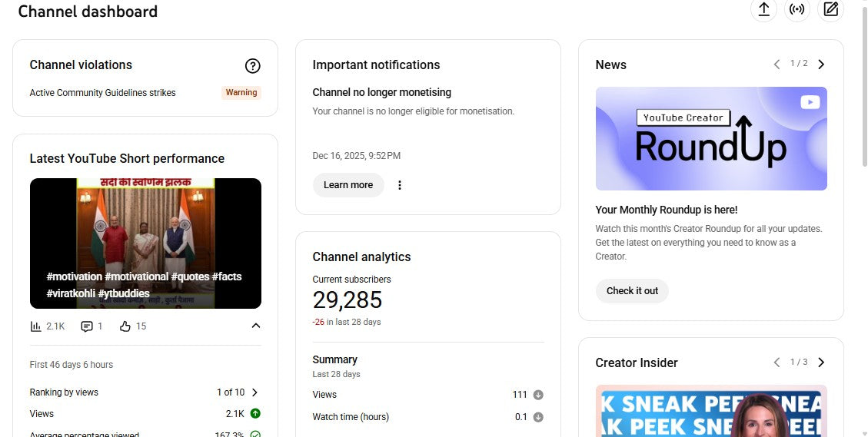Show previous Creator Insider item

(777, 363)
